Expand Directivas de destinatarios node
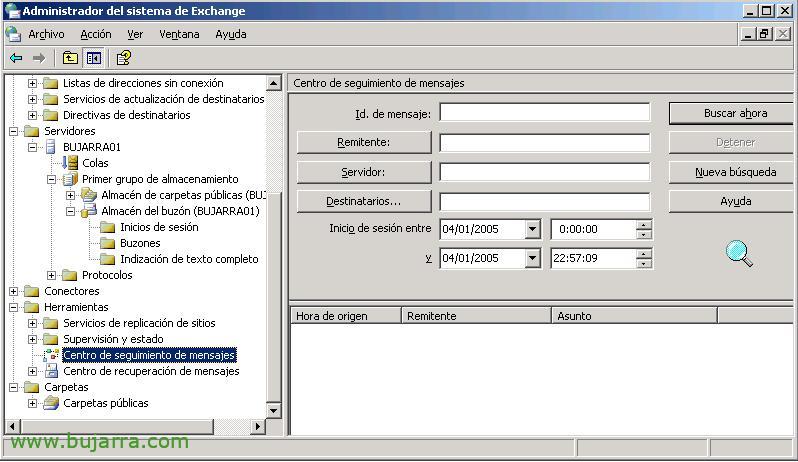Screen dimensions: 798x462 (32, 115)
